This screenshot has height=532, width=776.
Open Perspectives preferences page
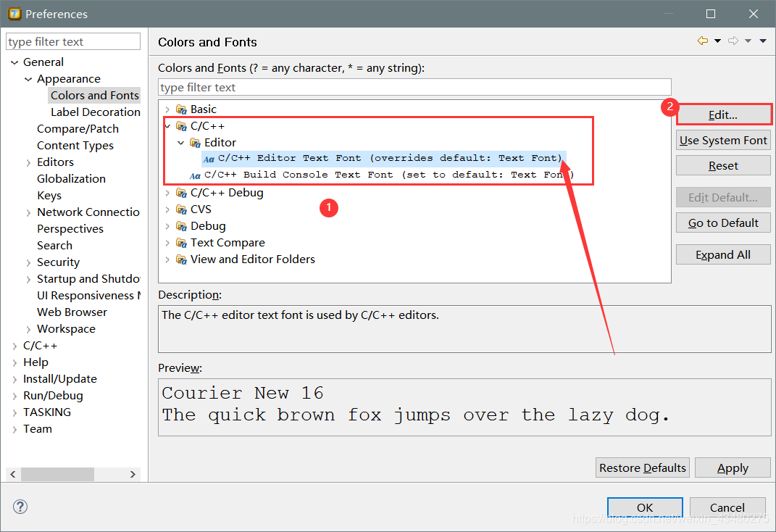pos(70,229)
